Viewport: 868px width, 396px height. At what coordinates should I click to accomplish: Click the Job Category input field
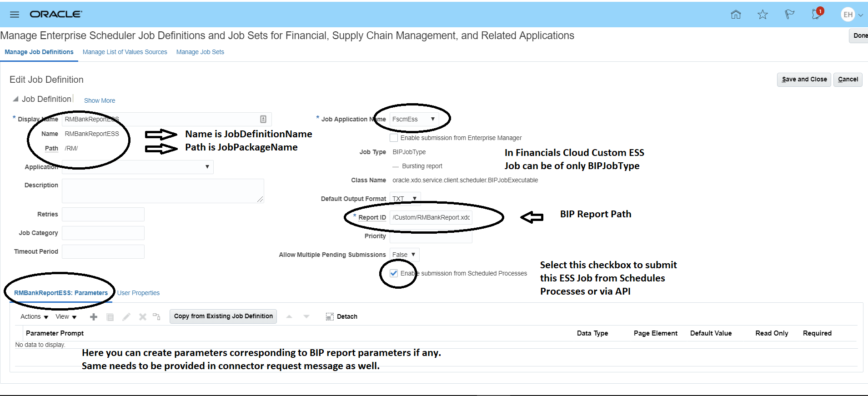click(x=103, y=233)
